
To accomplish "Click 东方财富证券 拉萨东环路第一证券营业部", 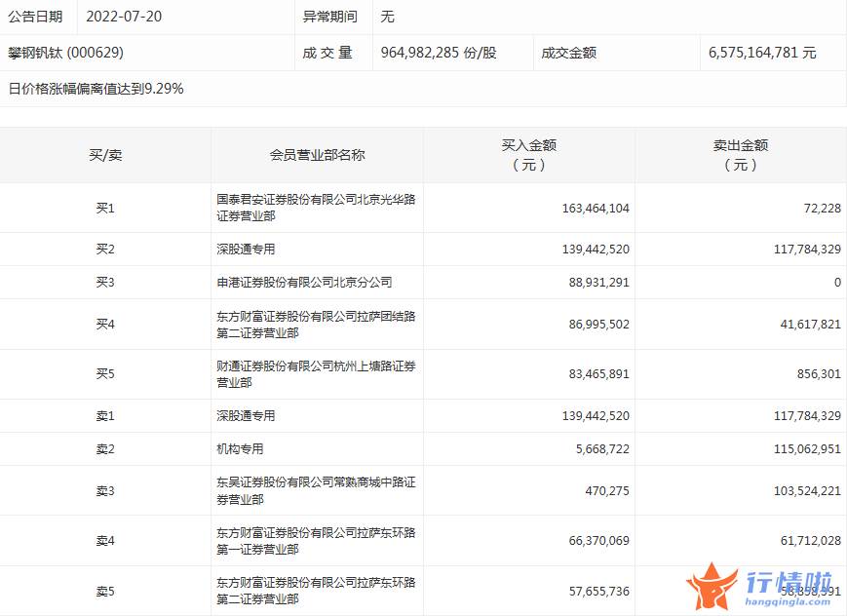I will click(316, 541).
